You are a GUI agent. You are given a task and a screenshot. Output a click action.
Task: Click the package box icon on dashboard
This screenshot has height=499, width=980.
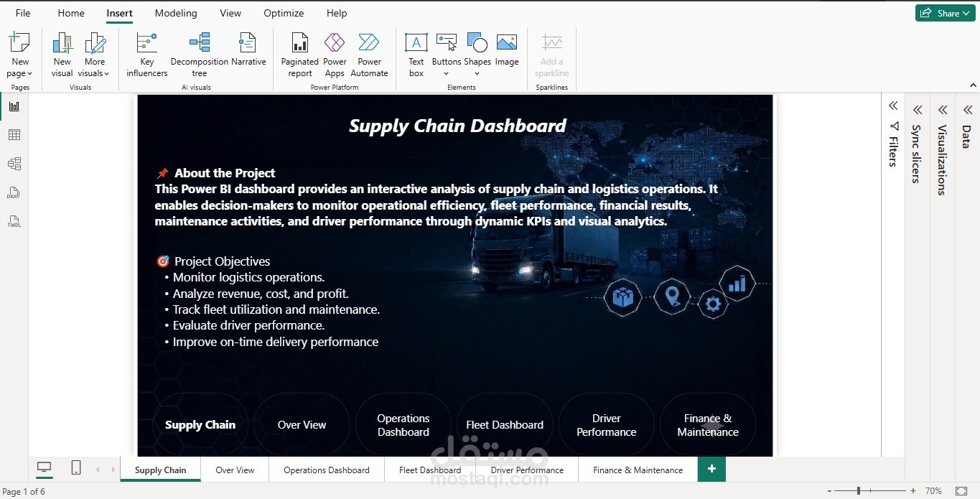click(x=622, y=297)
